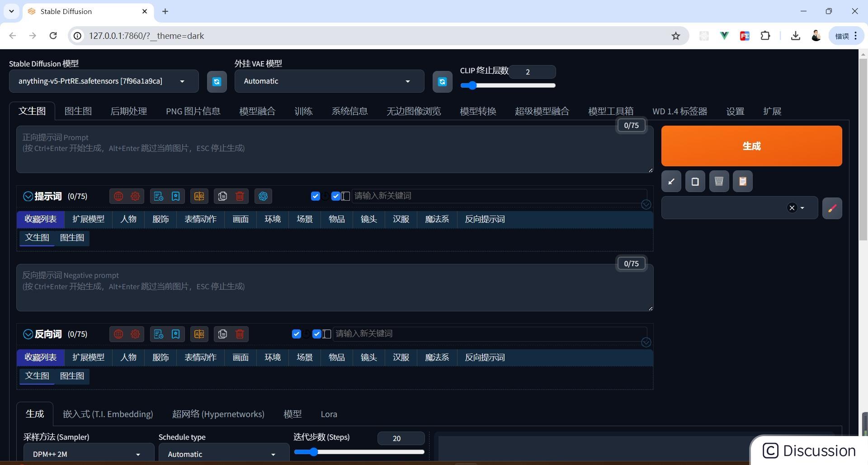Screen dimensions: 868x465
Task: Open the 嵌入式 (T.I. Embedding) tab
Action: point(108,414)
